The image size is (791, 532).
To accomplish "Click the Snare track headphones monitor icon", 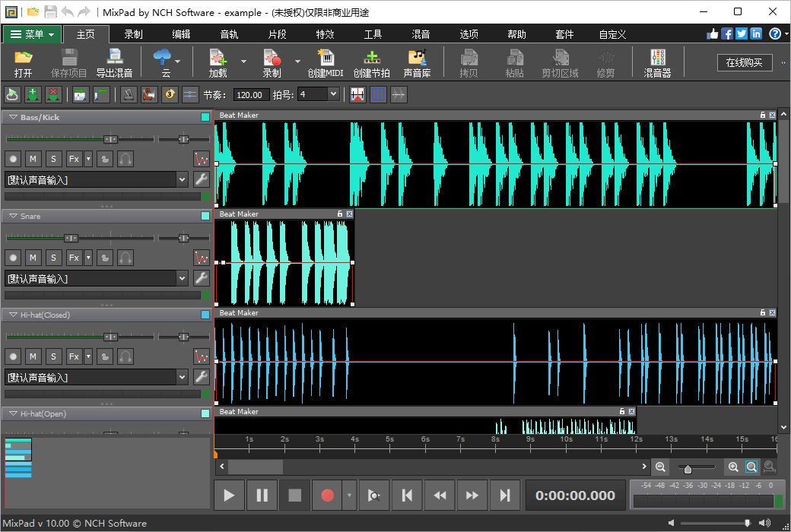I will tap(125, 258).
